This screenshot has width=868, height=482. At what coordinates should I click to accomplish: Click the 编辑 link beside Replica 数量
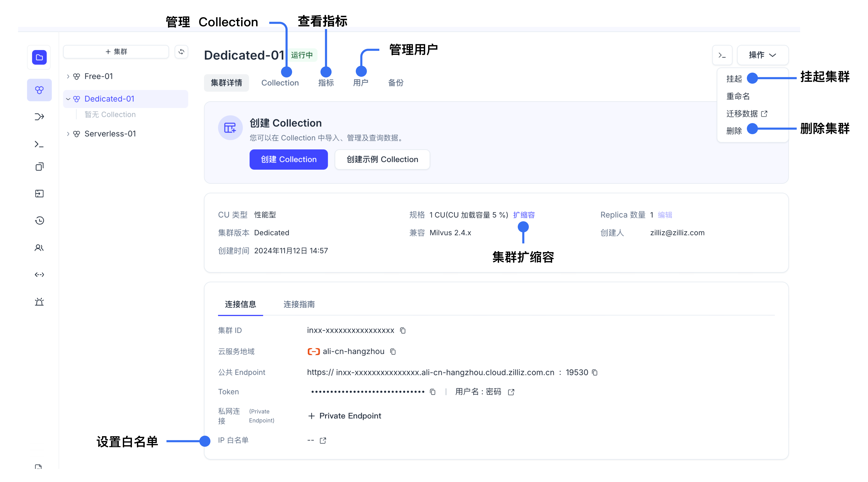coord(665,215)
